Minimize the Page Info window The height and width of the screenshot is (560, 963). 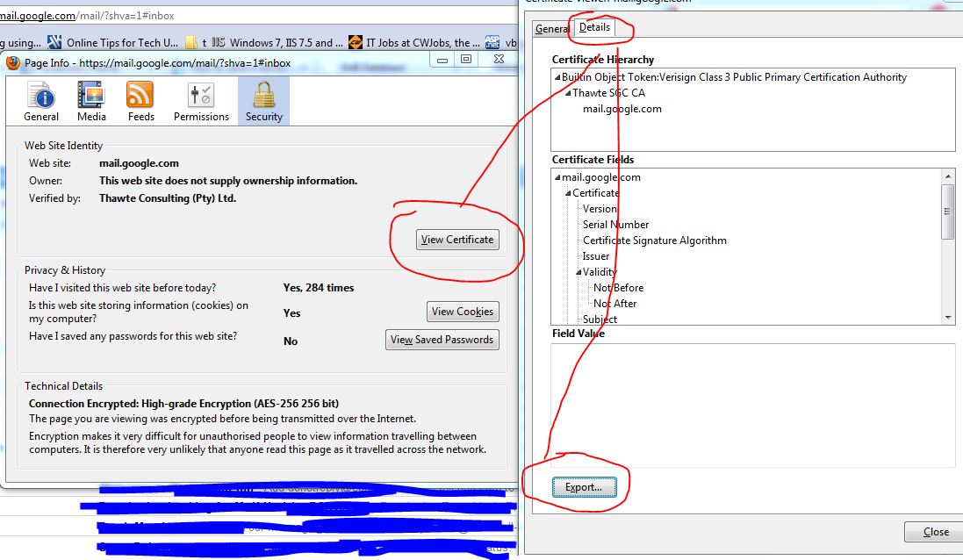tap(442, 60)
